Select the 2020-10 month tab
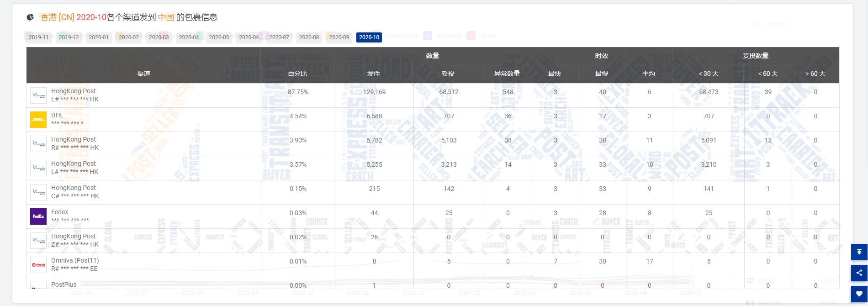 point(369,37)
